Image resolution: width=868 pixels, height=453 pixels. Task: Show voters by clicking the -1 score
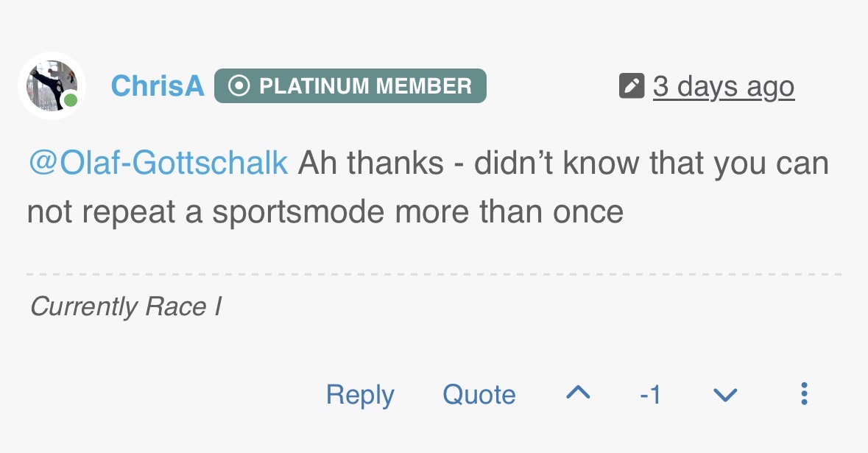pyautogui.click(x=650, y=396)
